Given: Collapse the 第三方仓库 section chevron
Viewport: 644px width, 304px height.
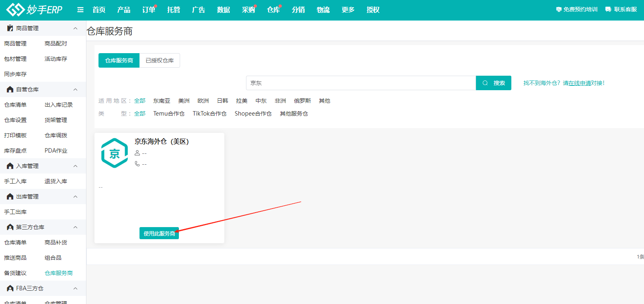Looking at the screenshot, I should click(75, 227).
